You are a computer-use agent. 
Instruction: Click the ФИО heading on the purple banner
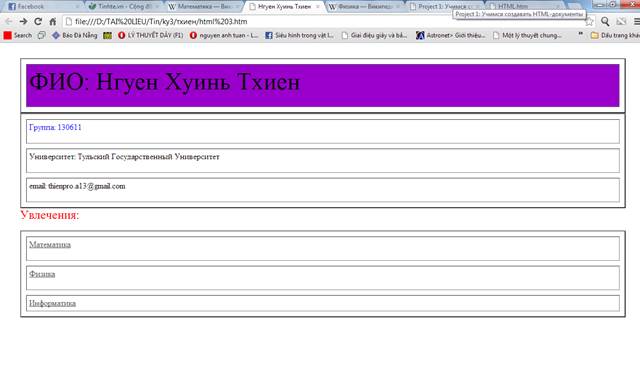tap(164, 82)
